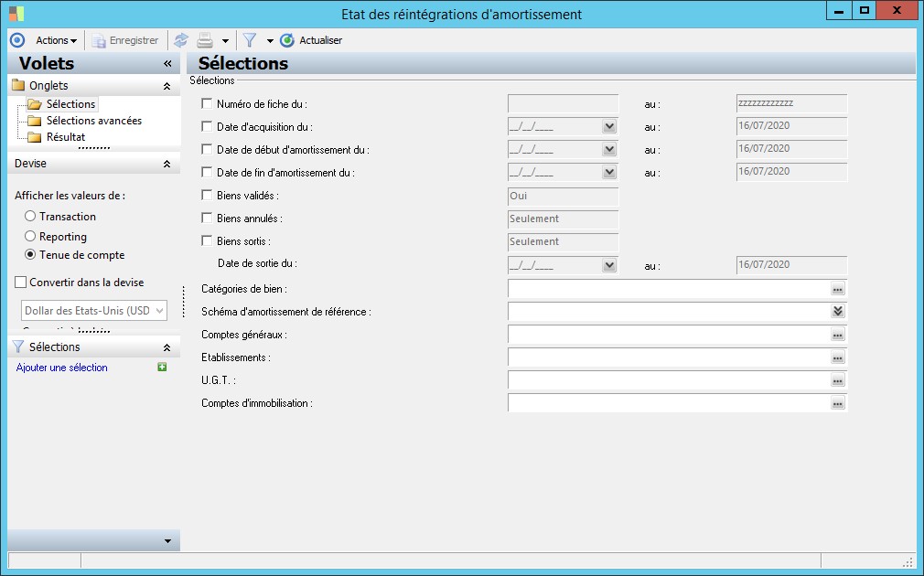
Task: Select the Tenue de compte radio button
Action: point(30,254)
